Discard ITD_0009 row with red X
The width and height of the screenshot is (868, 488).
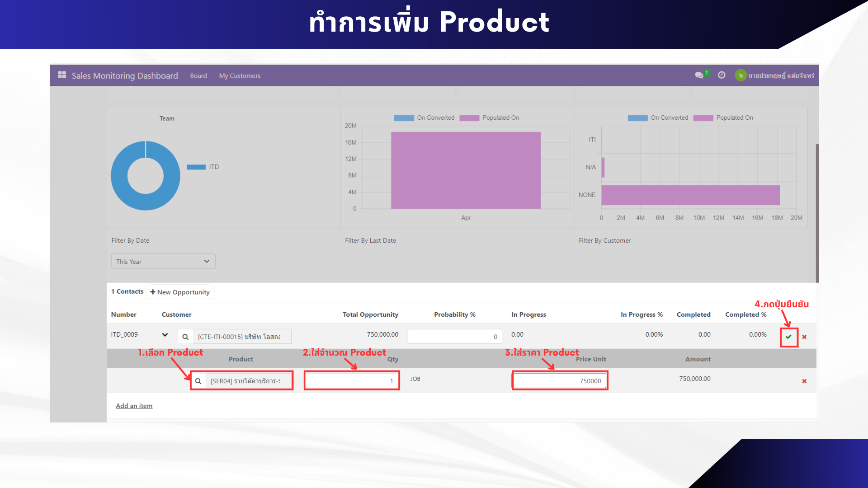tap(804, 337)
